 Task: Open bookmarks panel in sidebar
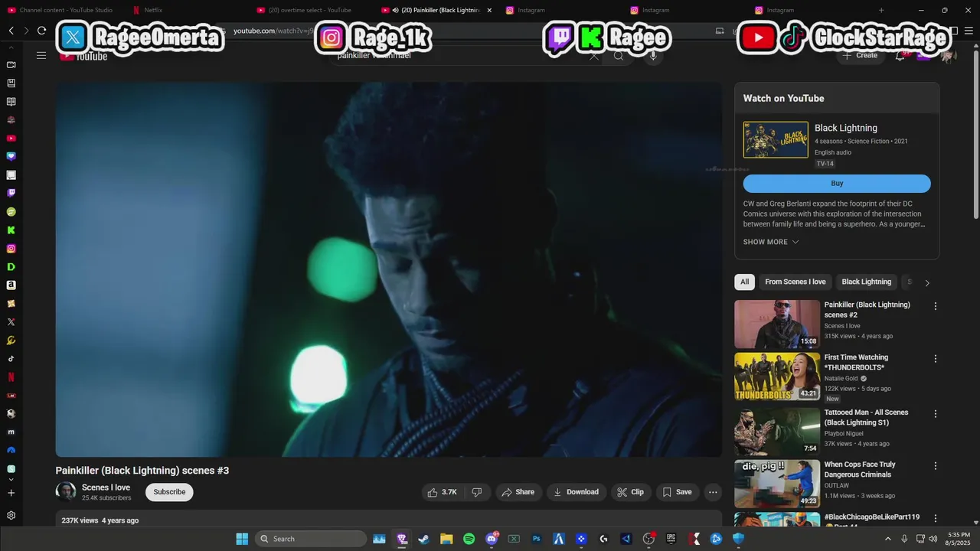point(11,83)
